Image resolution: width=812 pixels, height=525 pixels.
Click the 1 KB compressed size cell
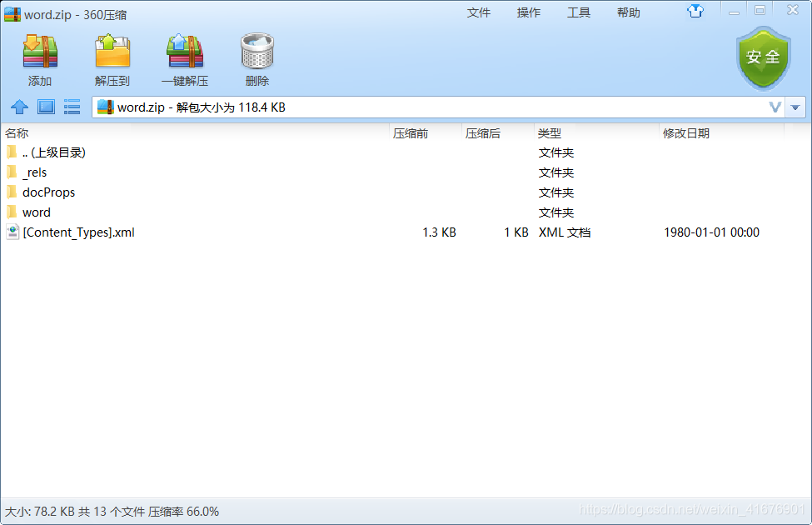(516, 232)
